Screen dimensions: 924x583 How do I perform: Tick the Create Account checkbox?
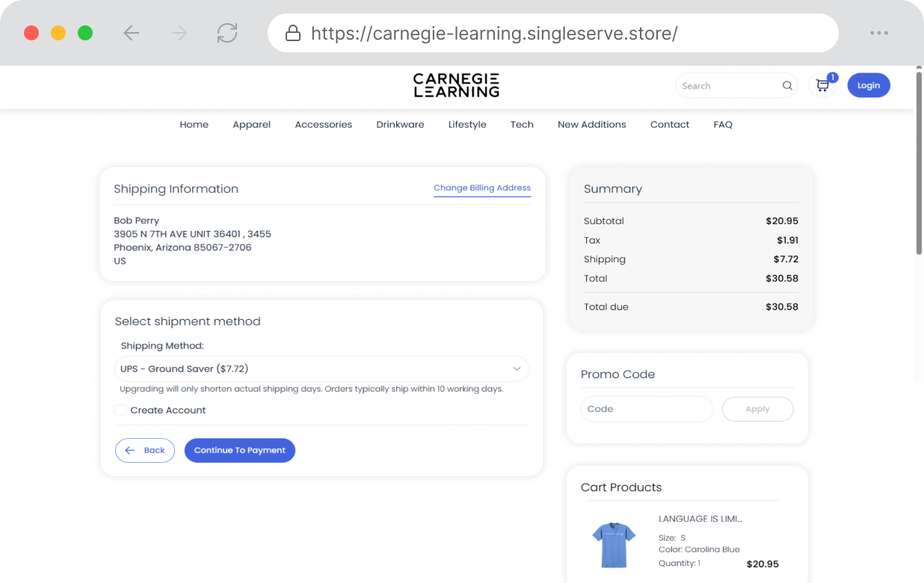pos(120,410)
